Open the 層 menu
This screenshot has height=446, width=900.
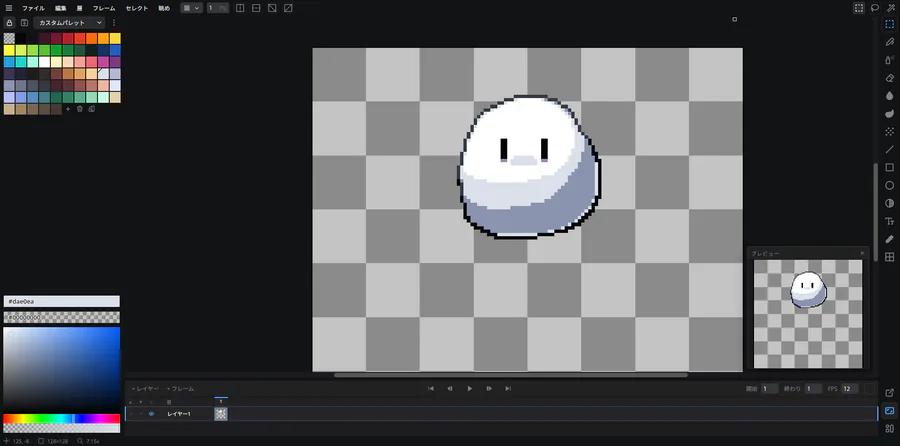pyautogui.click(x=80, y=8)
